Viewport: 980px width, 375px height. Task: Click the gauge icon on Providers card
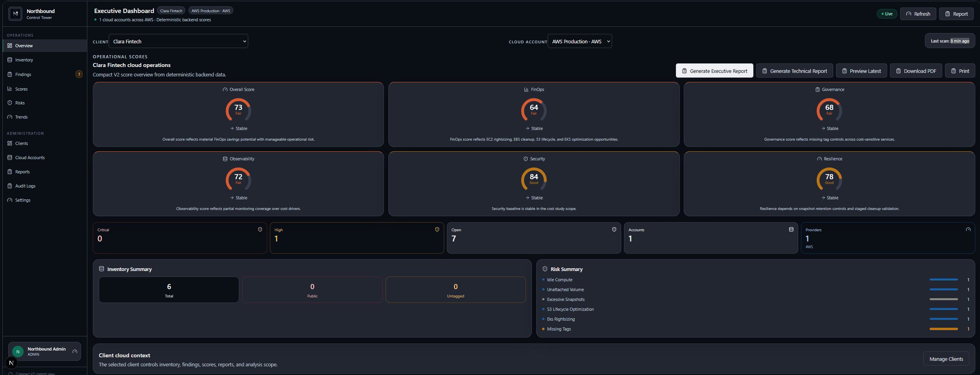[968, 229]
